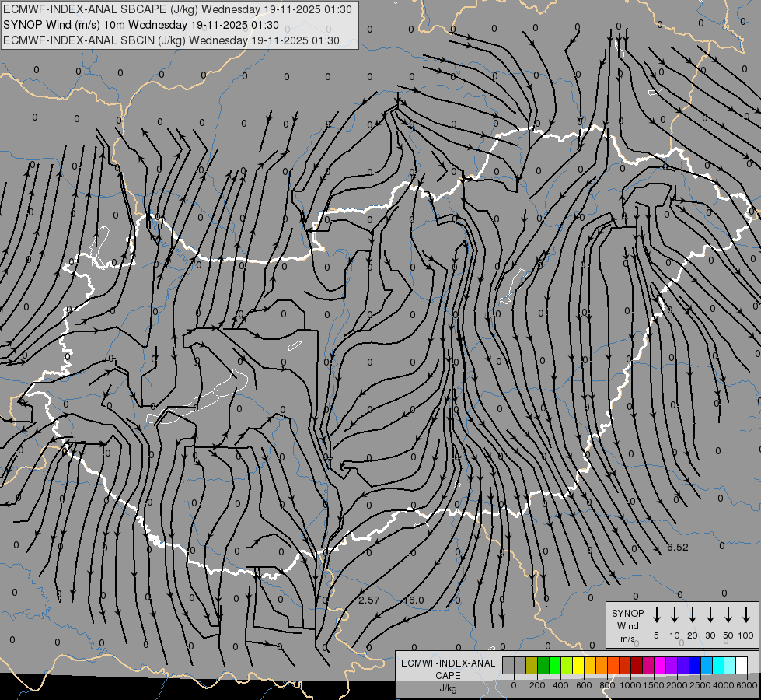Click the 6.52 value on map
This screenshot has height=700, width=761.
(x=678, y=547)
